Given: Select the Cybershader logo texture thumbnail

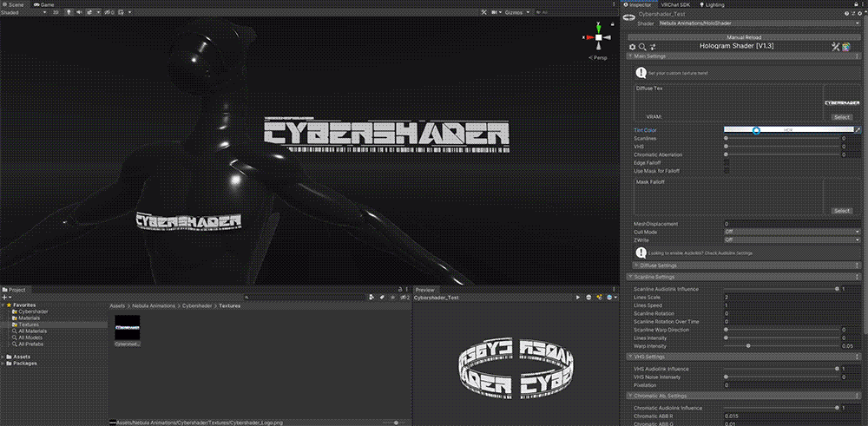Looking at the screenshot, I should (x=128, y=328).
